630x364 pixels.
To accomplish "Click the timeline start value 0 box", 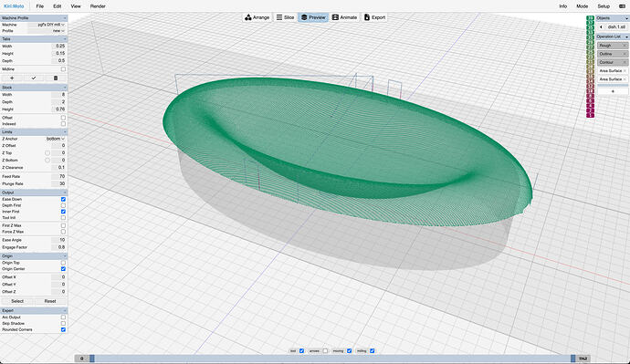I will coord(81,359).
